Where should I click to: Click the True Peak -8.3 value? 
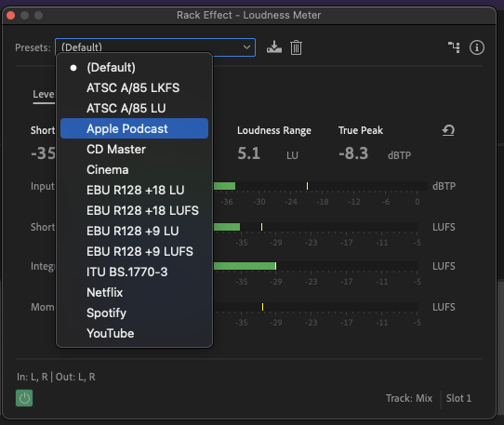point(353,153)
